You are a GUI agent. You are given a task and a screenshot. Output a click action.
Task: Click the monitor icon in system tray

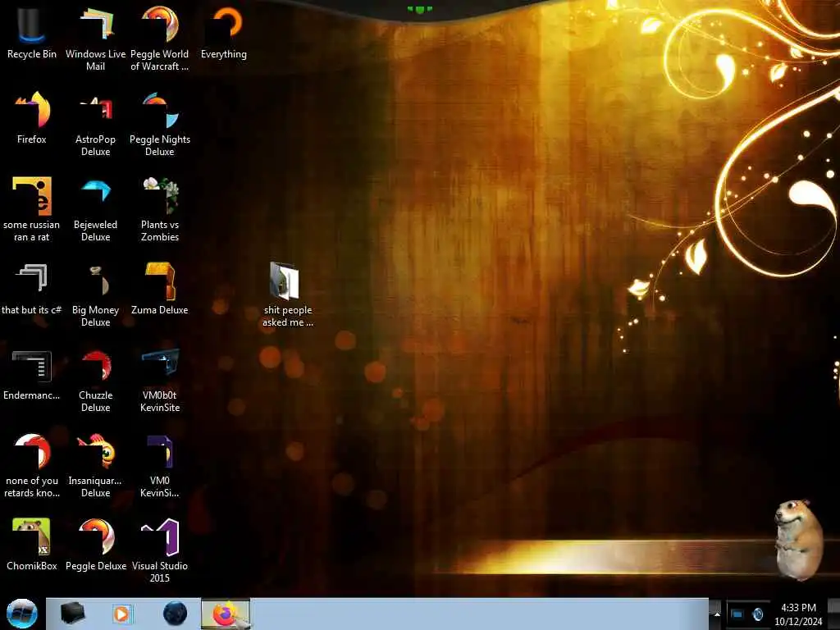click(737, 614)
